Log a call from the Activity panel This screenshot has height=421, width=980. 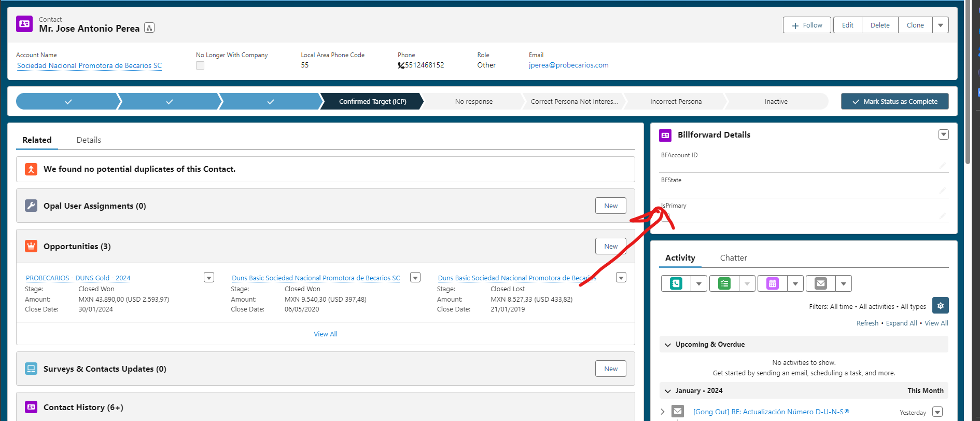coord(676,283)
